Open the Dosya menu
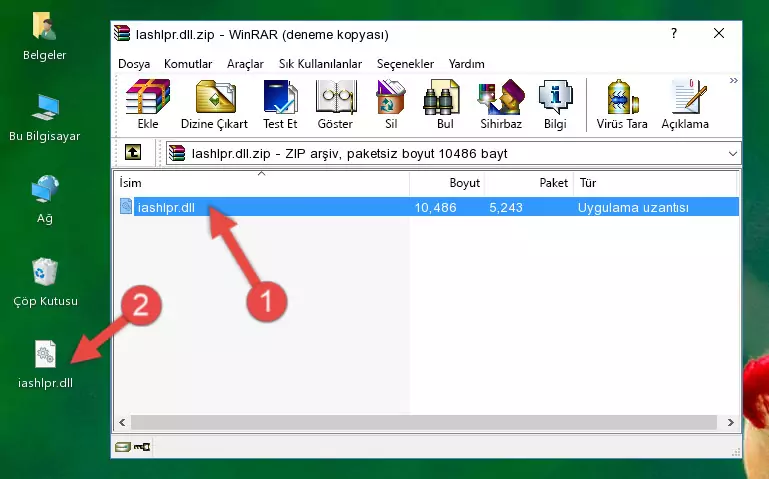The width and height of the screenshot is (769, 479). (x=134, y=64)
